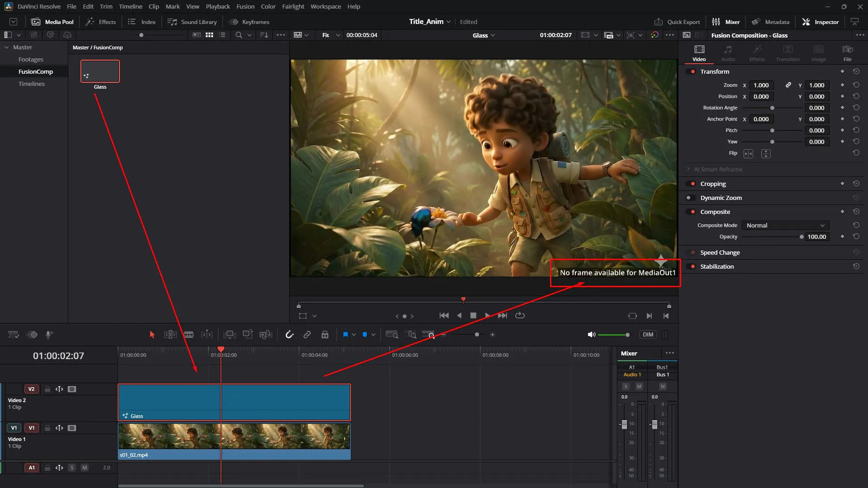Toggle Position Lock padlock icon
Image resolution: width=868 pixels, height=488 pixels.
[325, 335]
